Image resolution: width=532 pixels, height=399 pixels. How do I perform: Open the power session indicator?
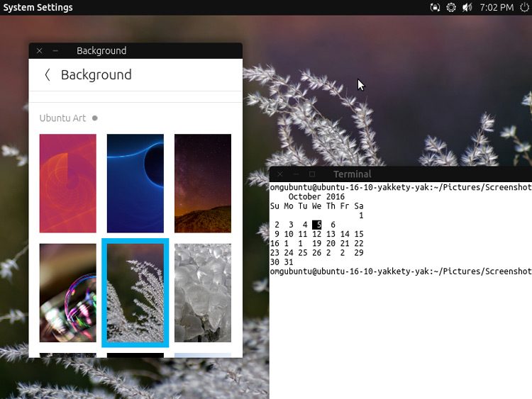(524, 7)
